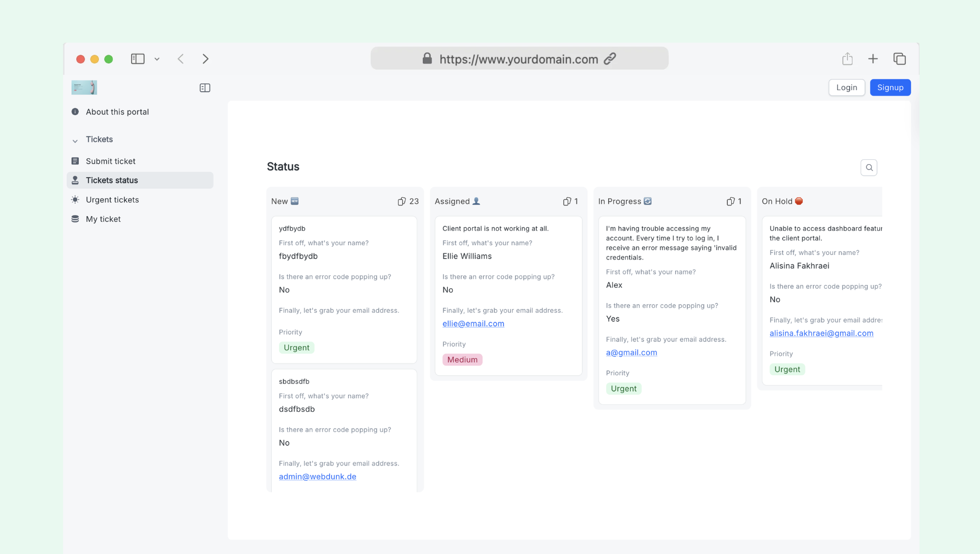Click card count icon in New column
Viewport: 980px width, 554px height.
click(401, 201)
